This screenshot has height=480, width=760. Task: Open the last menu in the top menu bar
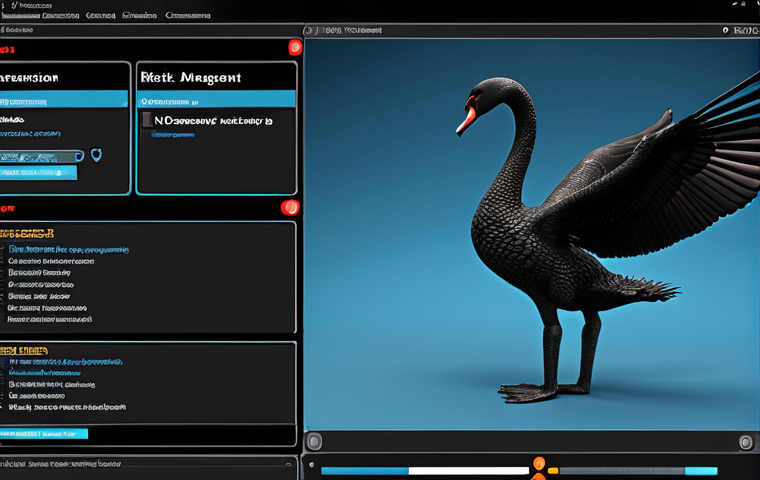[188, 16]
